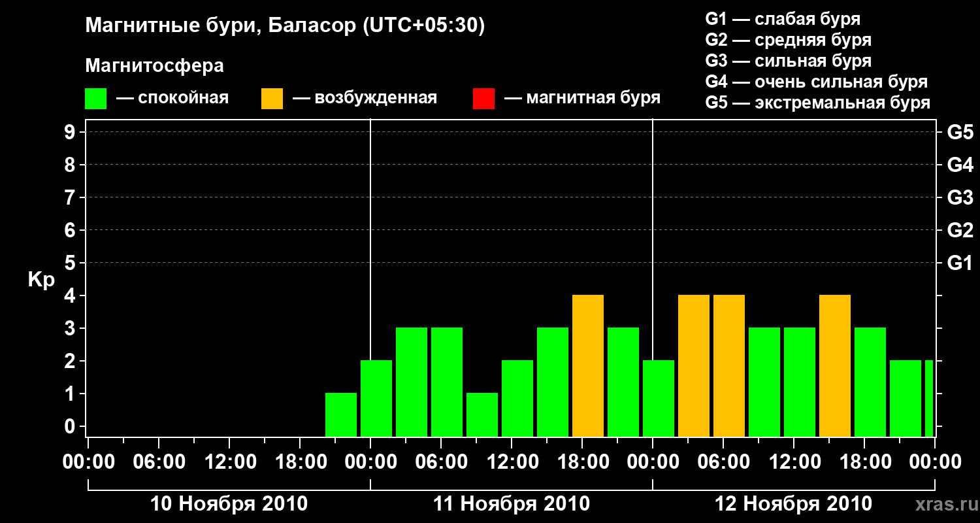Click the 'G2 — средняя буря' legend line

tap(789, 40)
